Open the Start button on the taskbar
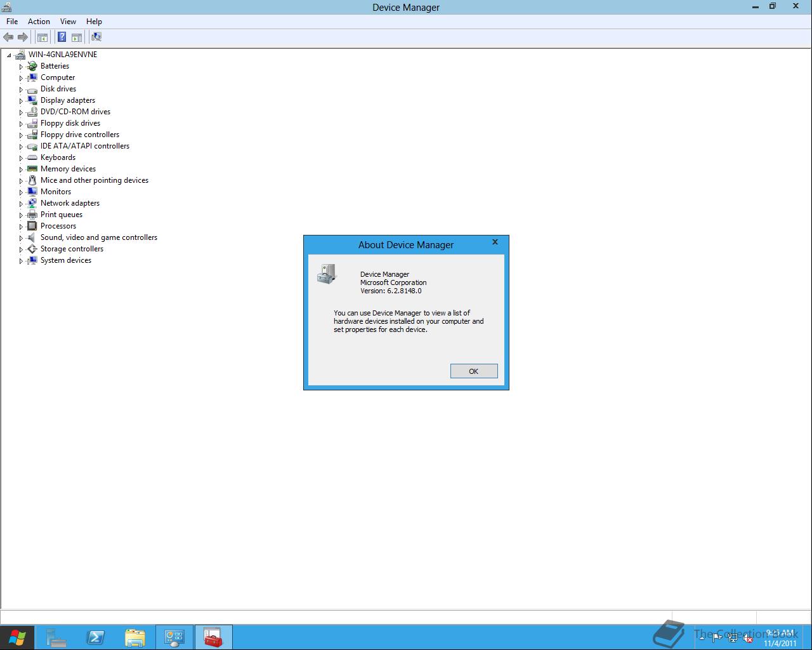The height and width of the screenshot is (650, 812). pyautogui.click(x=17, y=637)
